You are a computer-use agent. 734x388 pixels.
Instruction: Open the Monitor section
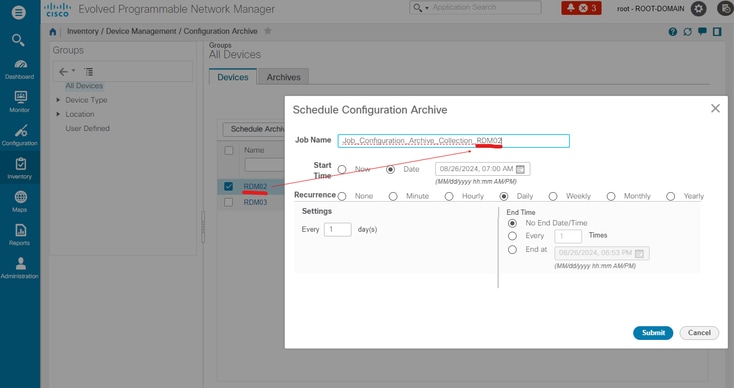(20, 102)
